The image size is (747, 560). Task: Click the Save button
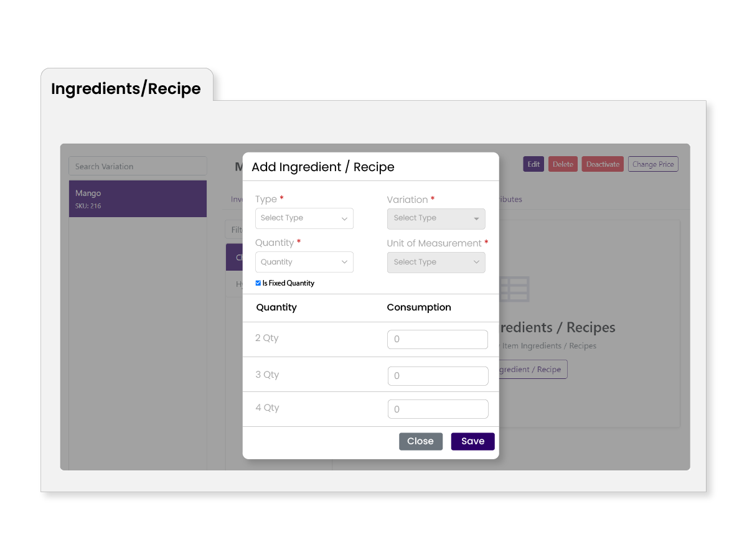[x=472, y=441]
